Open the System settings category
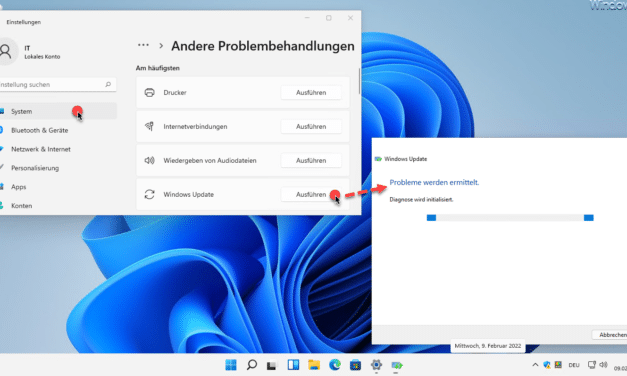This screenshot has width=627, height=376. pyautogui.click(x=58, y=111)
